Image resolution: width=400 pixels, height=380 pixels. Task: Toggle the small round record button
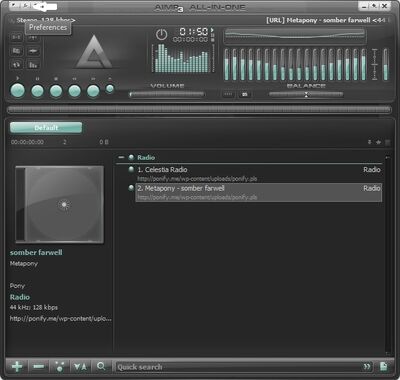110,88
